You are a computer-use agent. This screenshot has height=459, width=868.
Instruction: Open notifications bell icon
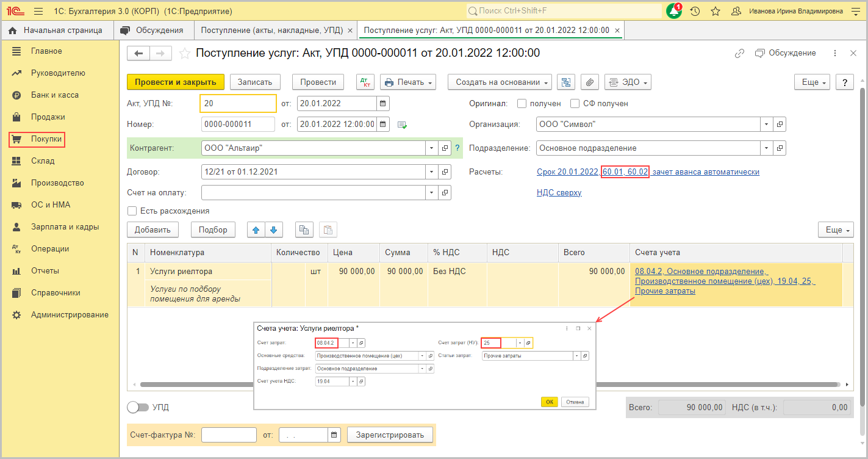point(673,11)
